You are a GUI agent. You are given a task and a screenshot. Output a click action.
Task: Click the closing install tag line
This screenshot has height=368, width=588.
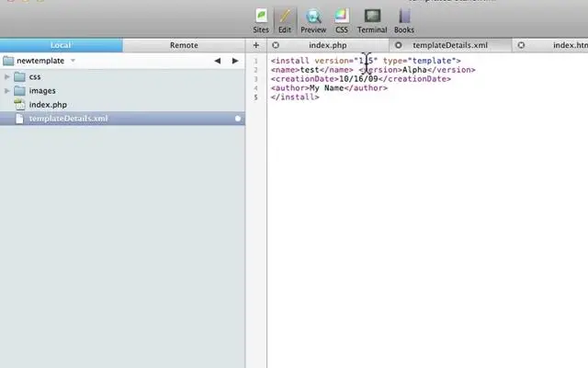tap(295, 97)
